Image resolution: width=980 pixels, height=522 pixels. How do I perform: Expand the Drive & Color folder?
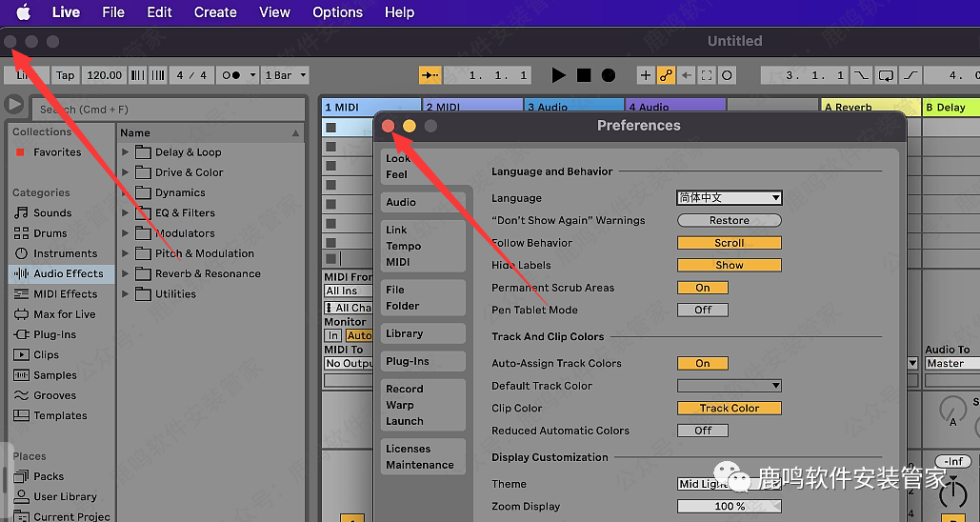coord(125,171)
